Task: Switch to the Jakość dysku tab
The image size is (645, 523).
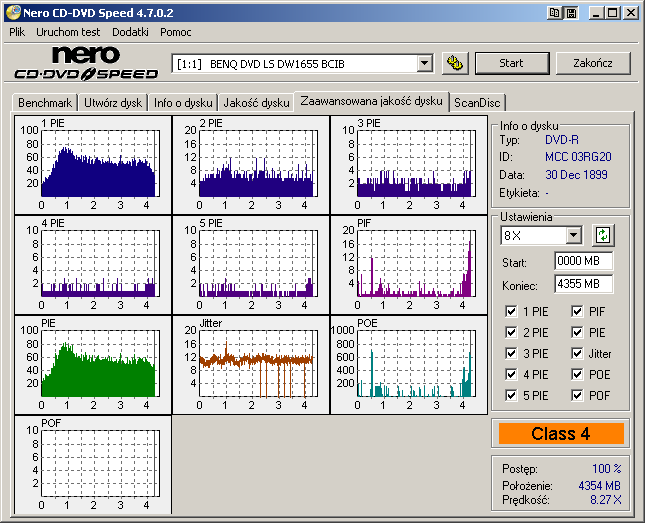Action: (x=256, y=103)
